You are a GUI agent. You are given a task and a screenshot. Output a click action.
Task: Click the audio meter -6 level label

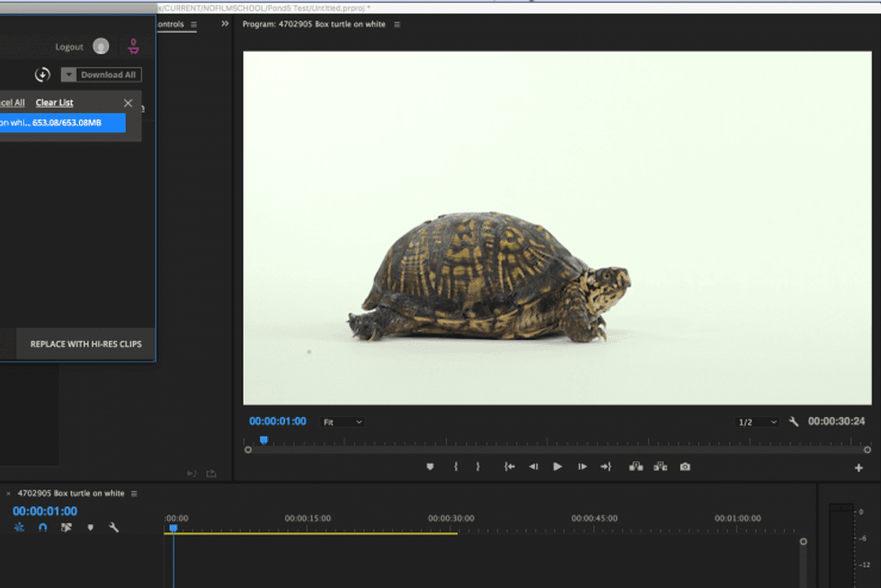click(864, 539)
